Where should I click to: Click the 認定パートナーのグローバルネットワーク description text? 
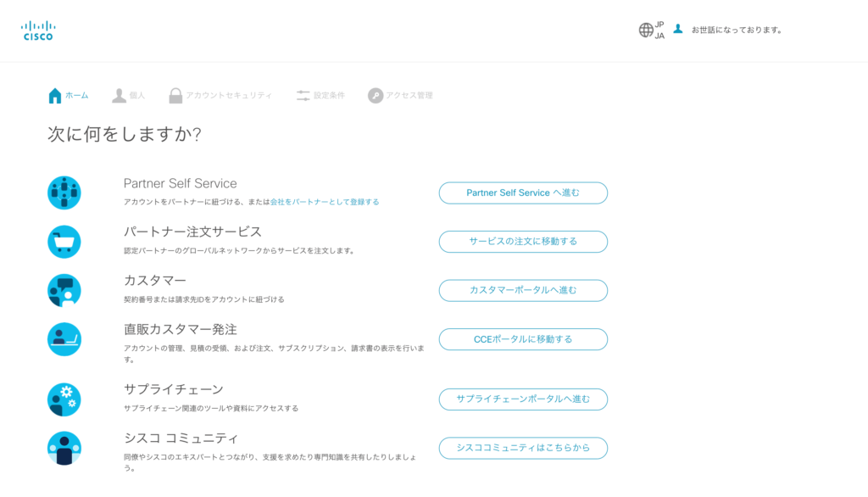point(239,250)
